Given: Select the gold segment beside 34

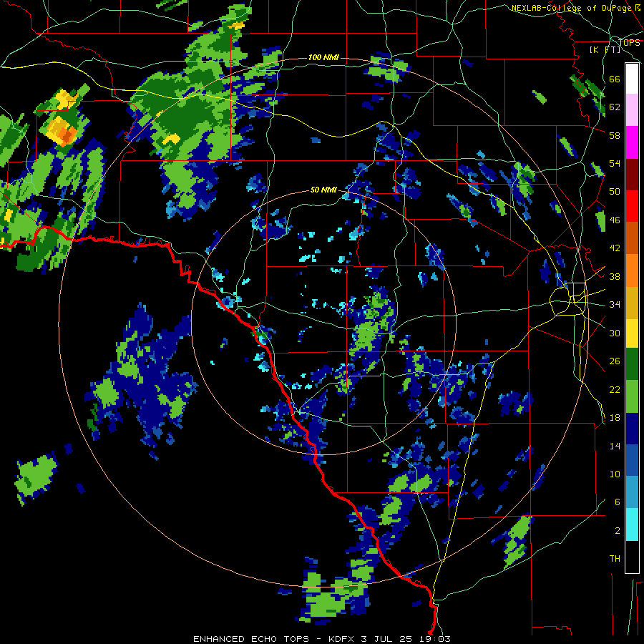Looking at the screenshot, I should coord(632,303).
